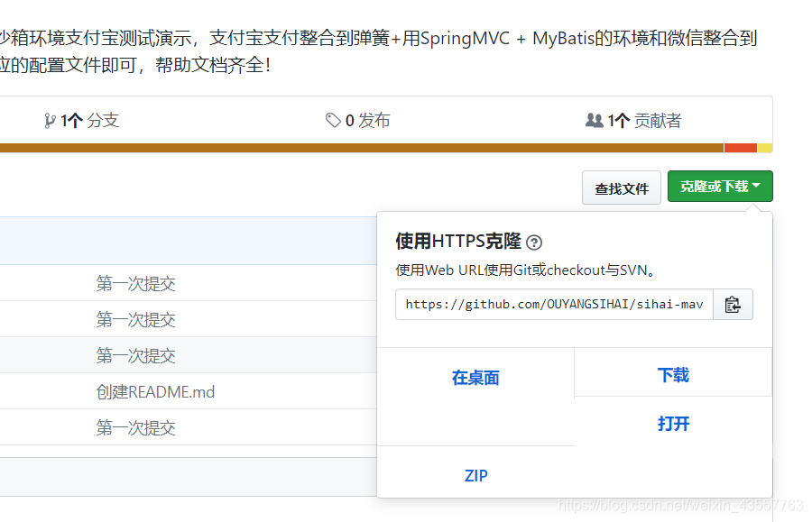The height and width of the screenshot is (522, 812).
Task: Click the 下载 link
Action: click(673, 375)
